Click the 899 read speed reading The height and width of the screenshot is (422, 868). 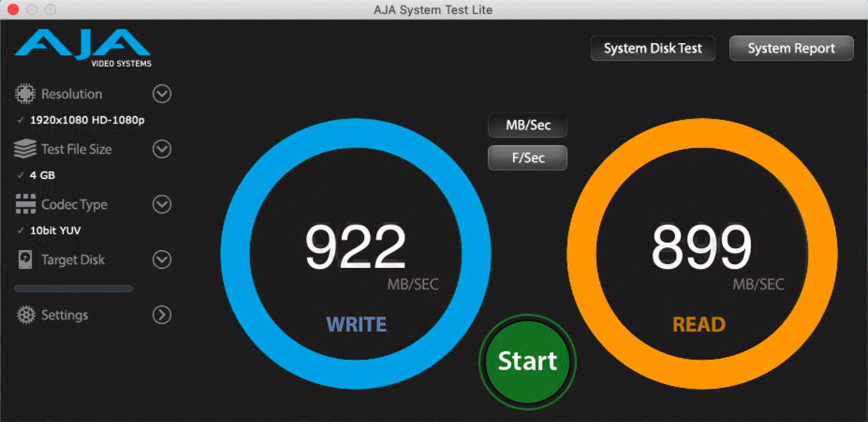tap(701, 248)
